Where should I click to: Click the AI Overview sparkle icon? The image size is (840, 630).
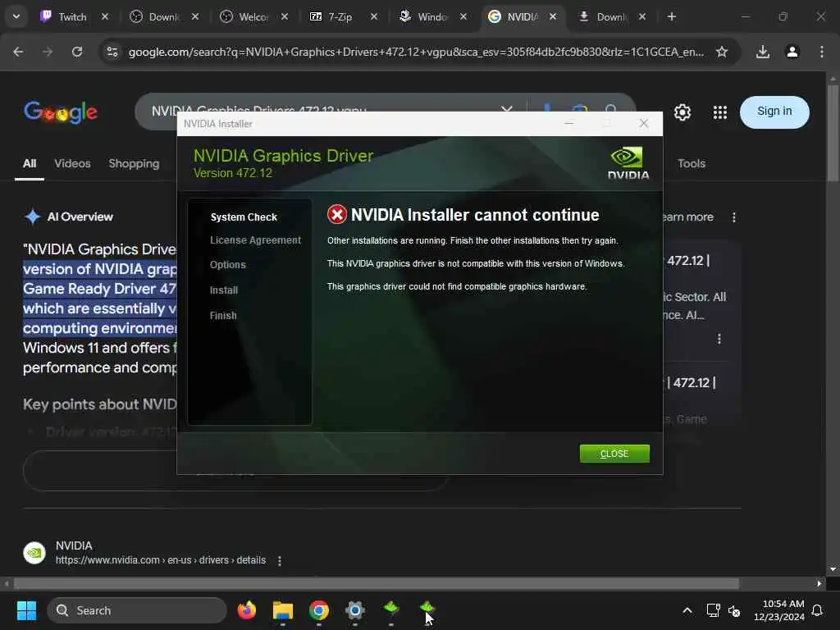click(33, 217)
